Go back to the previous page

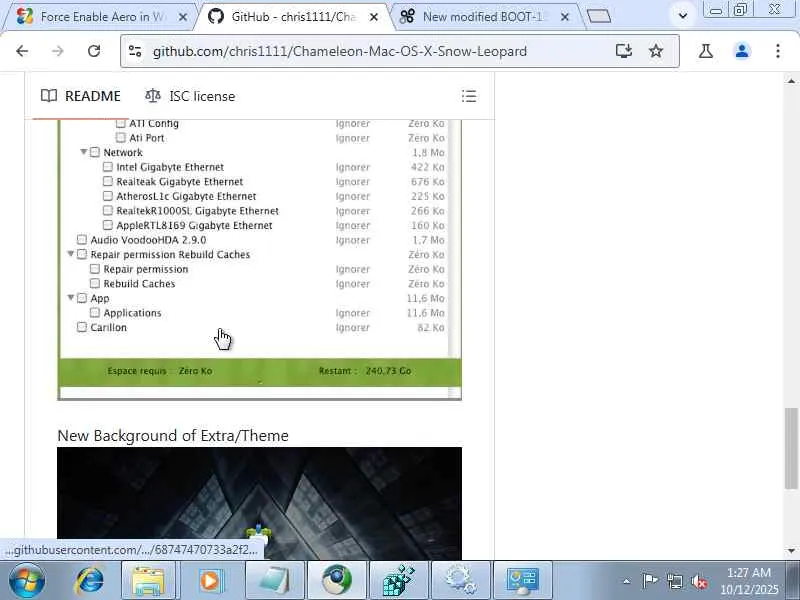(x=22, y=51)
